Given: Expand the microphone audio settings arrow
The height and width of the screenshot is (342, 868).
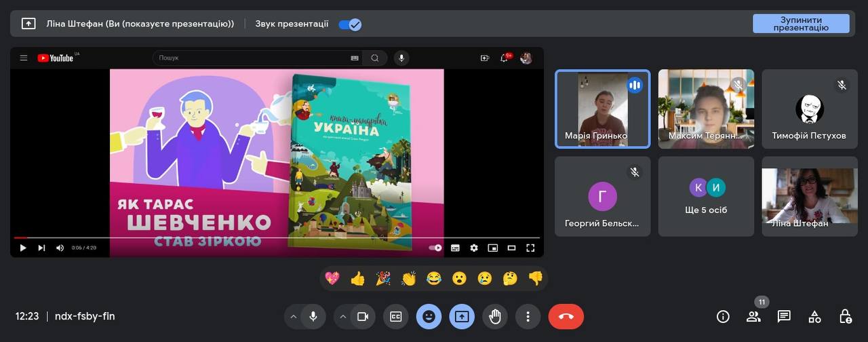Looking at the screenshot, I should click(293, 316).
